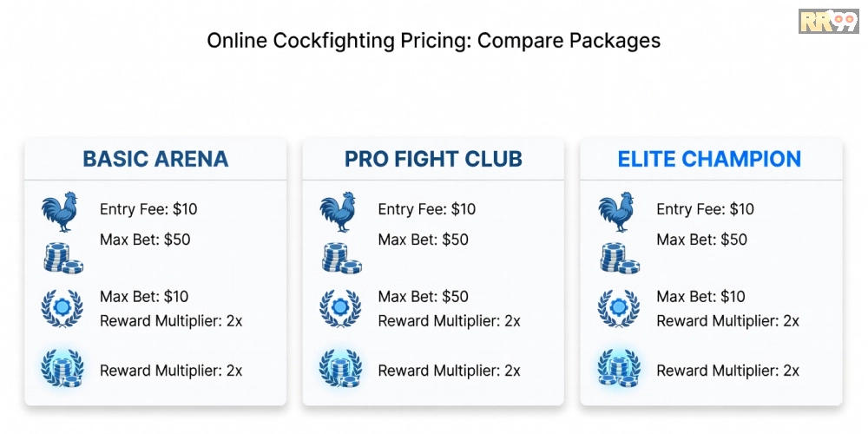Click the glowing chips wreath in Basic Arena
The image size is (868, 434).
[61, 368]
